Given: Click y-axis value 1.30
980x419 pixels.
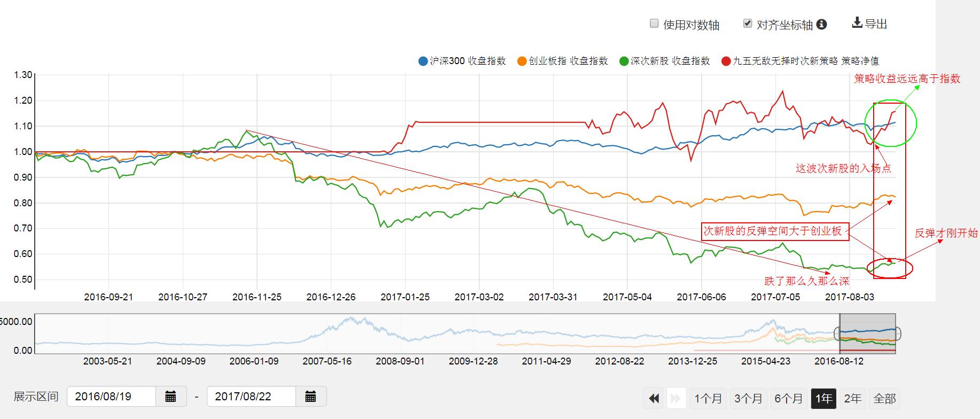Looking at the screenshot, I should click(23, 75).
